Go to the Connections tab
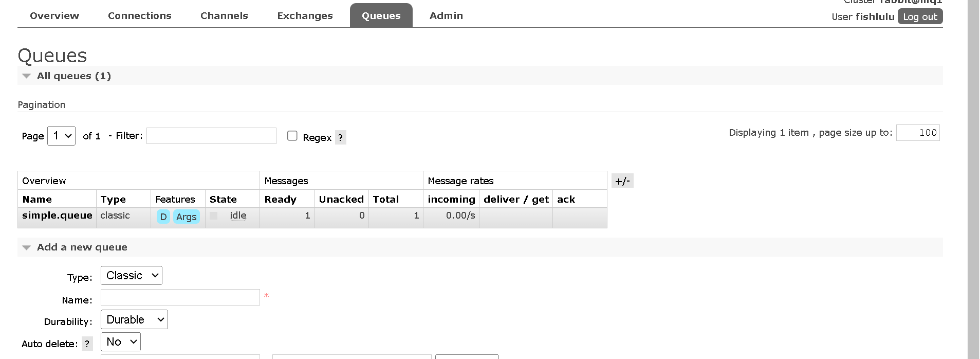This screenshot has width=980, height=359. tap(140, 16)
